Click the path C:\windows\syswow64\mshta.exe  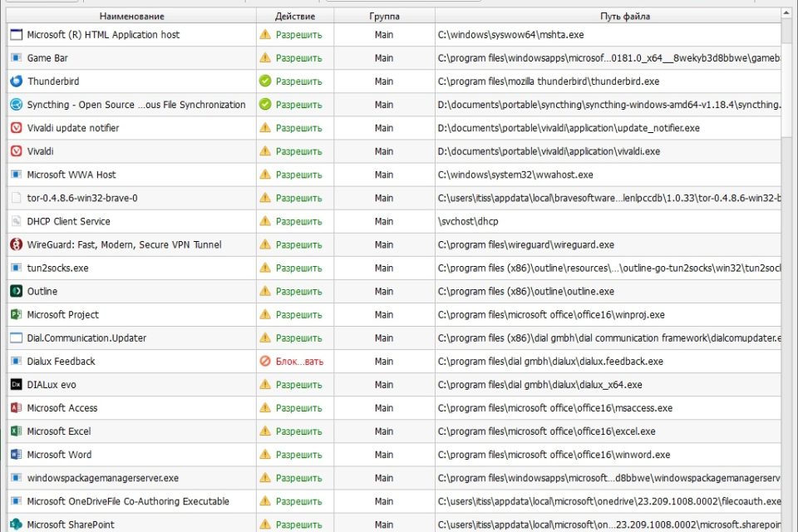[x=510, y=35]
